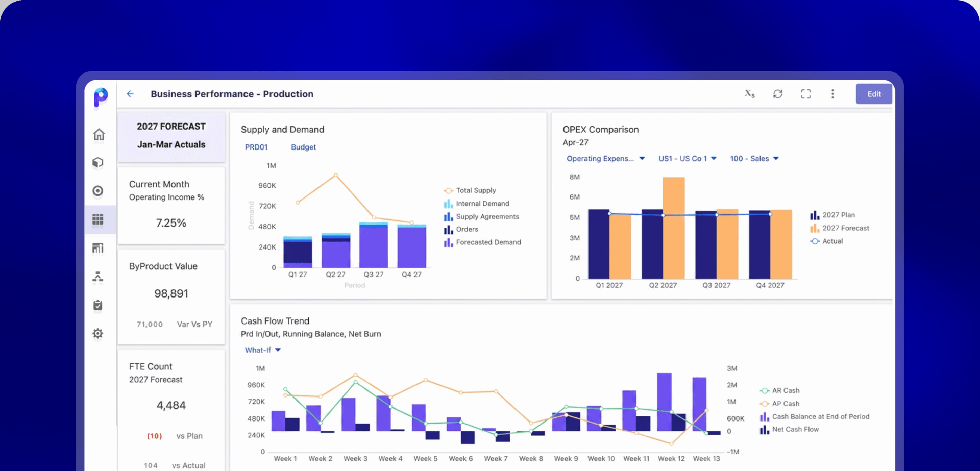The width and height of the screenshot is (980, 471).
Task: Click the tall Q2 2027 orange forecast bar
Action: pyautogui.click(x=674, y=228)
